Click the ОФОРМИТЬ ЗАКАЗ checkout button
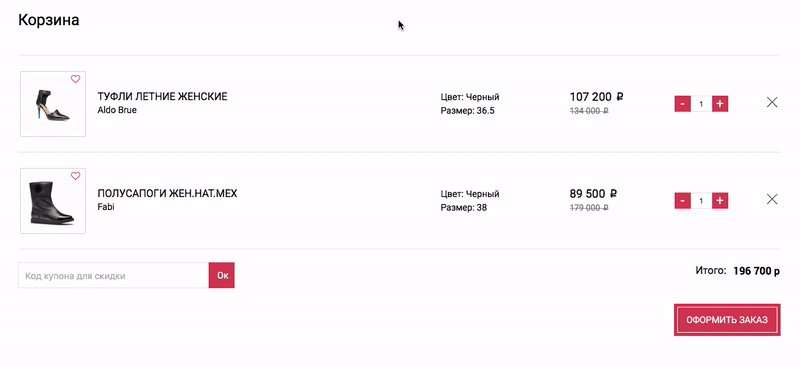Viewport: 800px width, 367px height. pyautogui.click(x=727, y=320)
